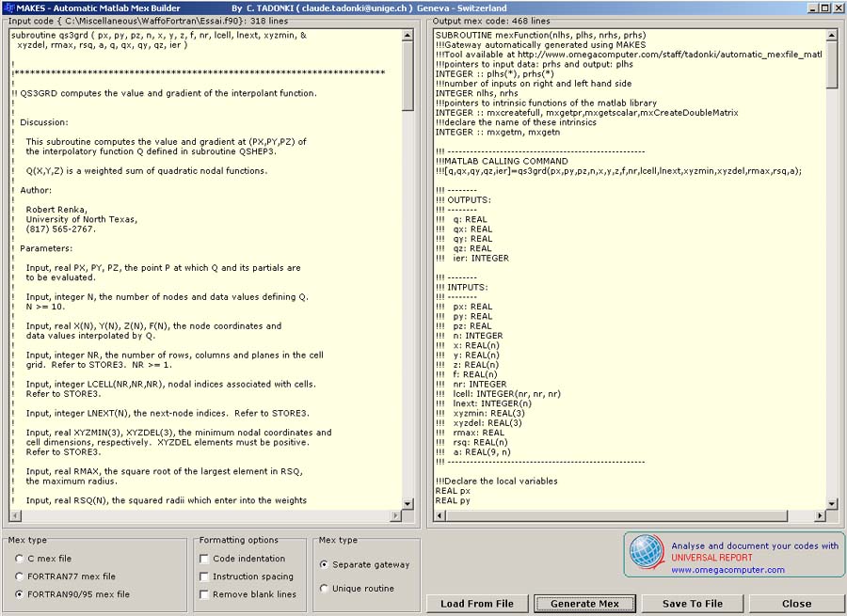Open the www.omegacomputer.com link
This screenshot has height=616, width=847.
coord(727,570)
